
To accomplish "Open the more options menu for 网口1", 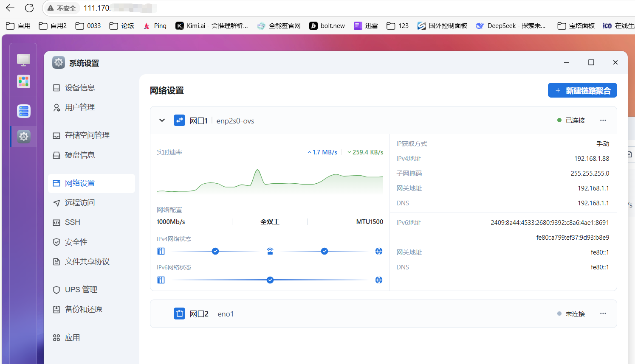I will tap(603, 120).
